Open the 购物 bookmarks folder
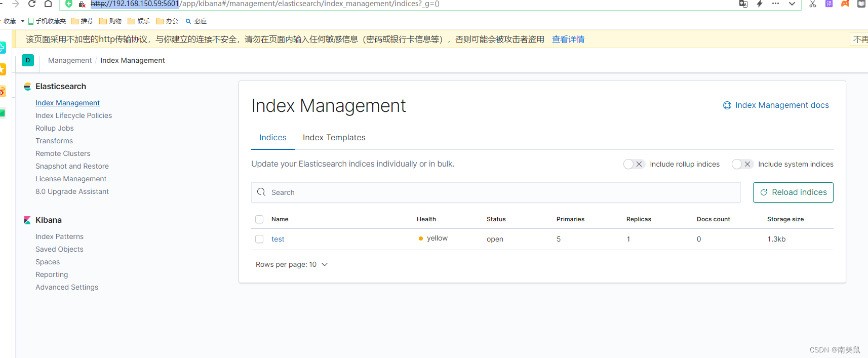 click(x=111, y=21)
